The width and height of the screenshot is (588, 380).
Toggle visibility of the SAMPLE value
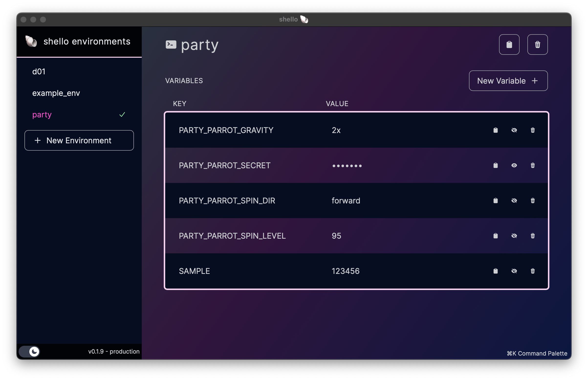click(x=514, y=271)
